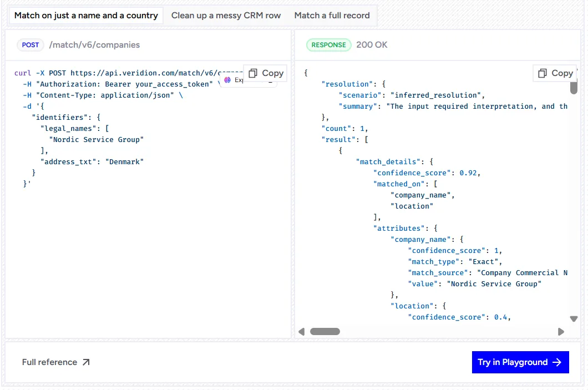The height and width of the screenshot is (390, 588).
Task: Click the "summary" line in the response
Action: point(453,107)
